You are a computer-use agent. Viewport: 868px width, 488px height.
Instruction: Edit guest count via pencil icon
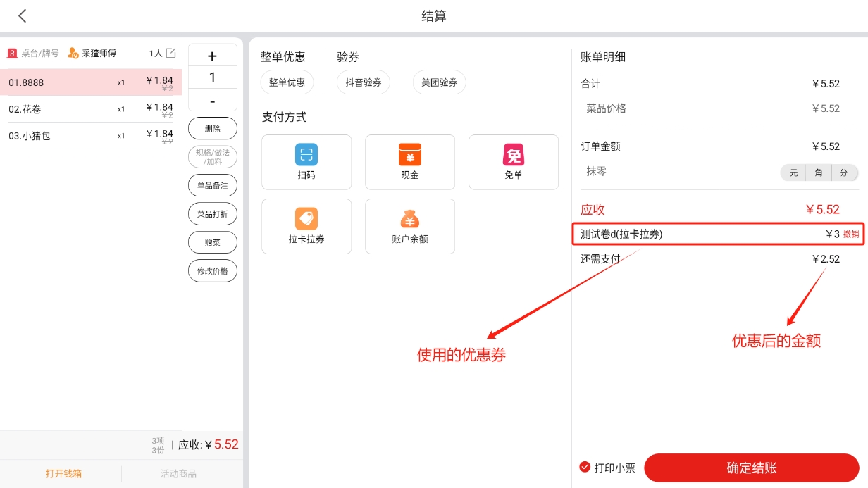click(170, 53)
